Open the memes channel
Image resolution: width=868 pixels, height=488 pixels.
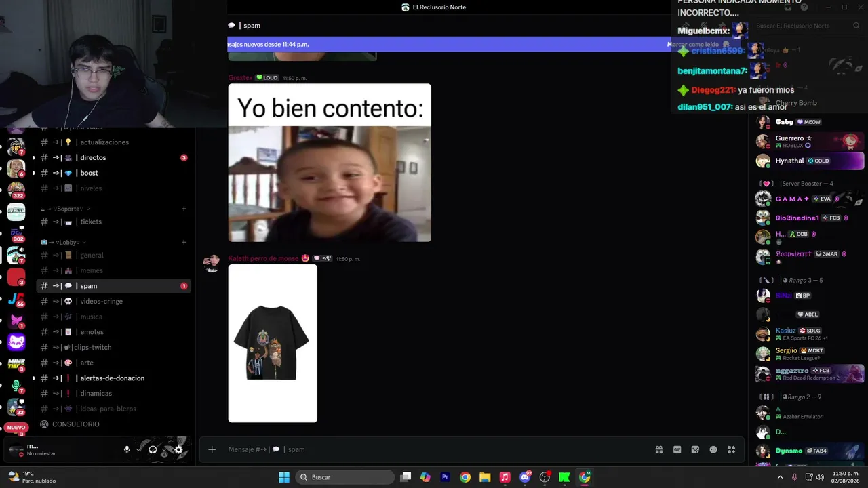(x=113, y=270)
